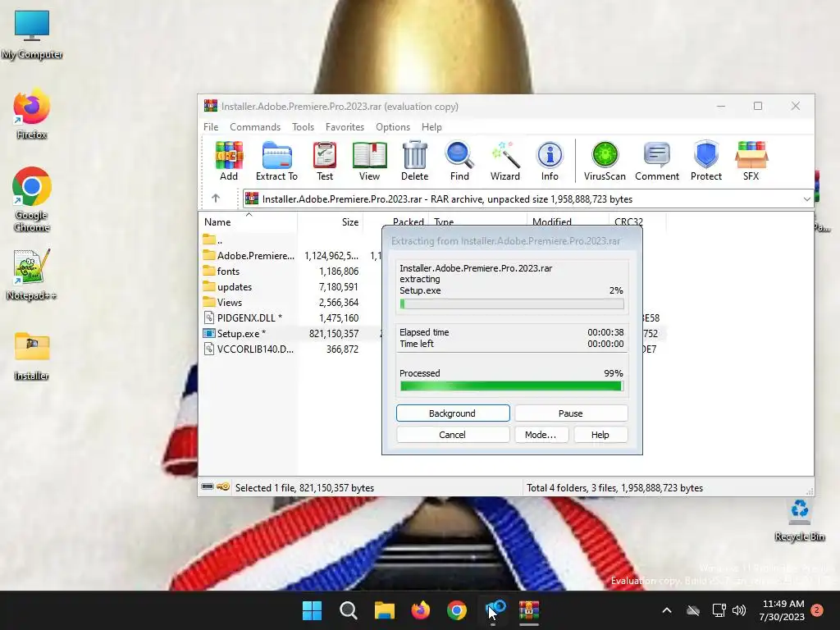Click the password key icon in status bar
The height and width of the screenshot is (630, 840).
coord(223,487)
